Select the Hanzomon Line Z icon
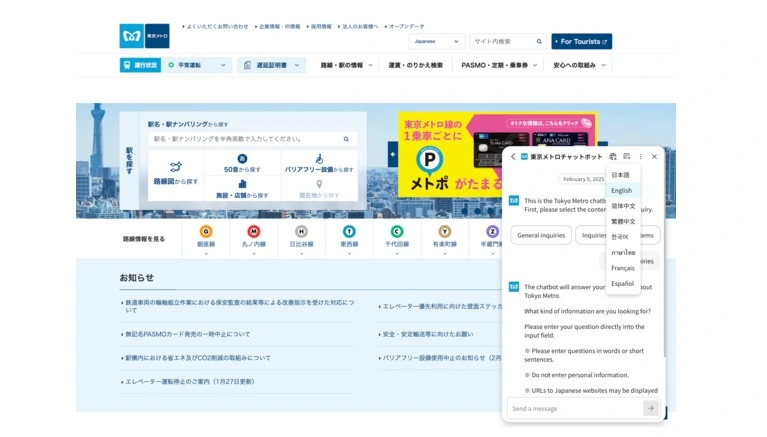 click(x=492, y=231)
